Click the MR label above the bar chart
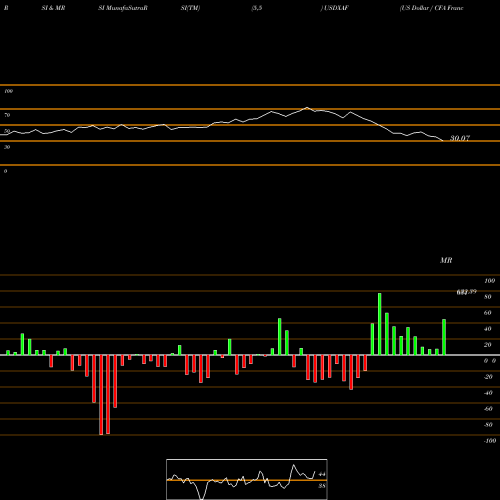 [x=446, y=260]
